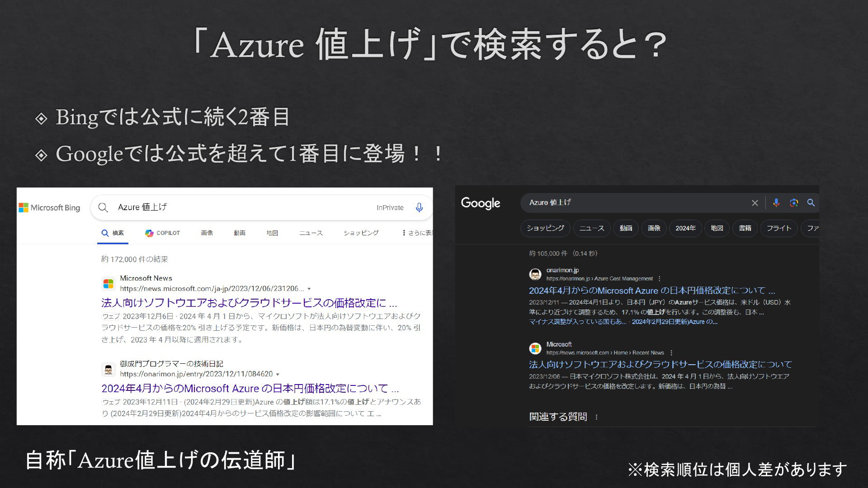
Task: Click the 関連する質問 heading
Action: [x=558, y=417]
